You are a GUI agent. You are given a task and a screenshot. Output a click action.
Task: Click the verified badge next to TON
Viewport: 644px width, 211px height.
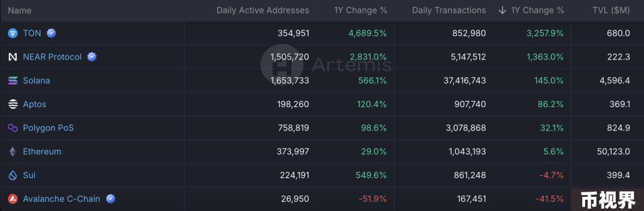51,33
